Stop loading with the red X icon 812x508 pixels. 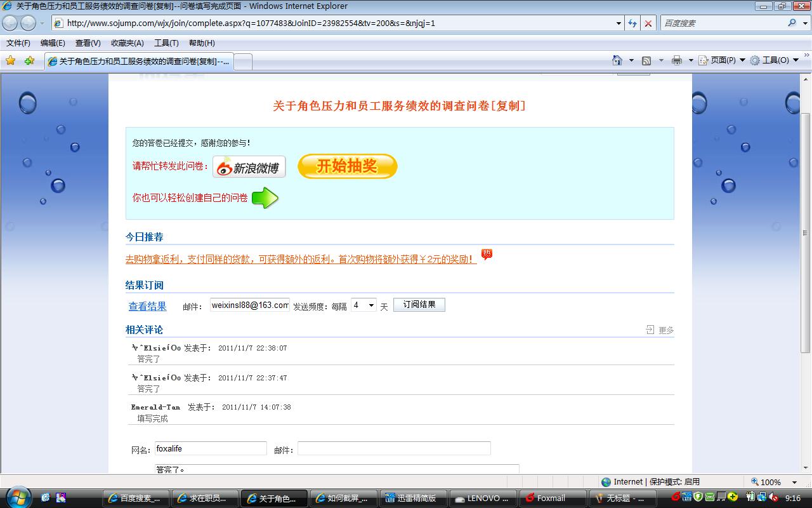coord(648,23)
